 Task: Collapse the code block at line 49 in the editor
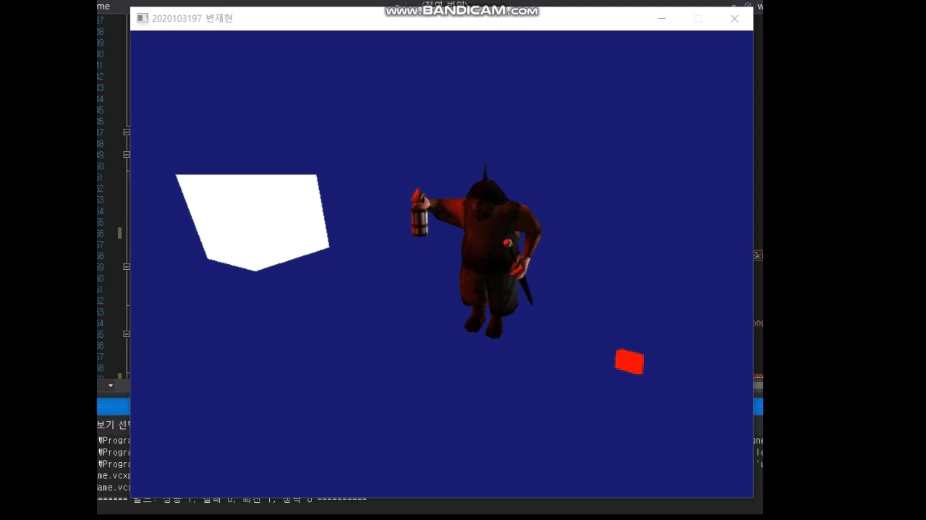[x=126, y=155]
